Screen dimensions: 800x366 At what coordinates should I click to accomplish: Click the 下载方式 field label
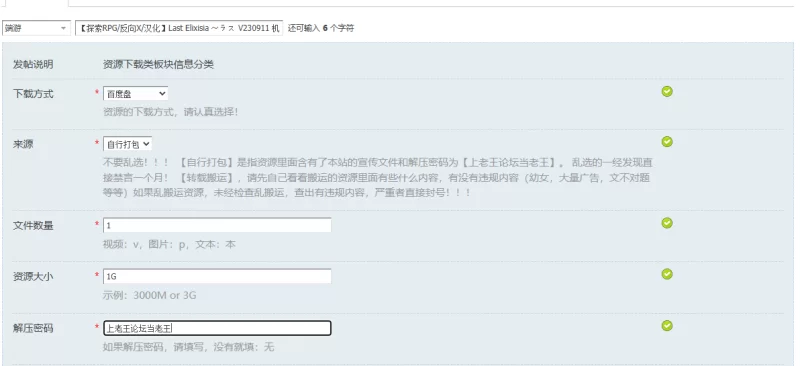pyautogui.click(x=33, y=94)
